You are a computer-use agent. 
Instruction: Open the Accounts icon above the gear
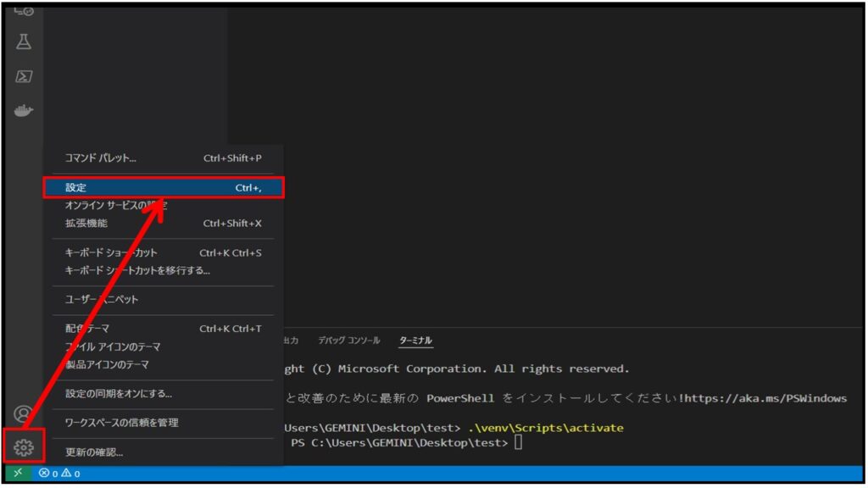(21, 413)
